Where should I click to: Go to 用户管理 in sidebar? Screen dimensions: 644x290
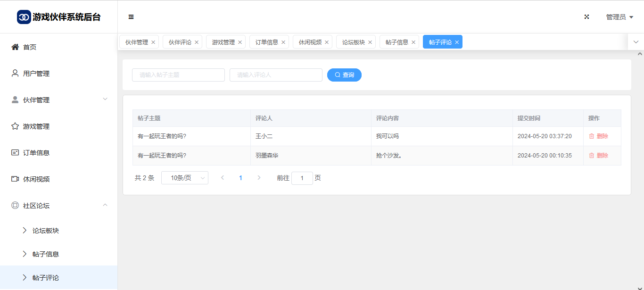pos(36,74)
